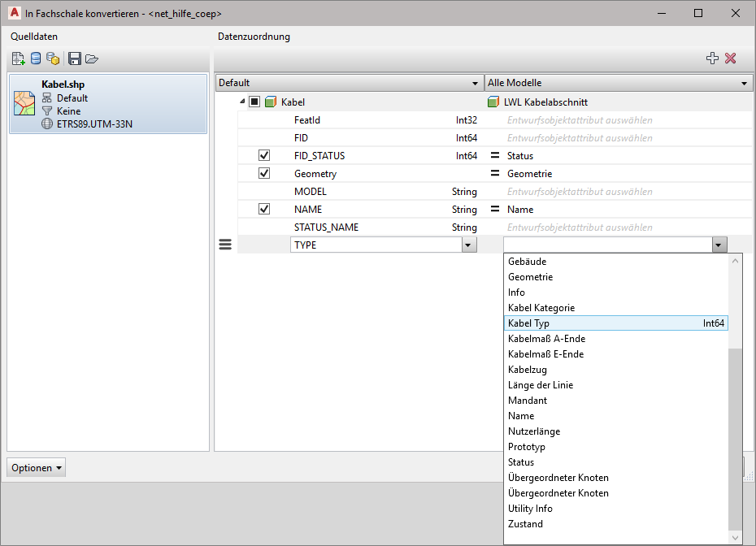Viewport: 756px width, 546px height.
Task: Choose Zustand from the list
Action: 615,523
